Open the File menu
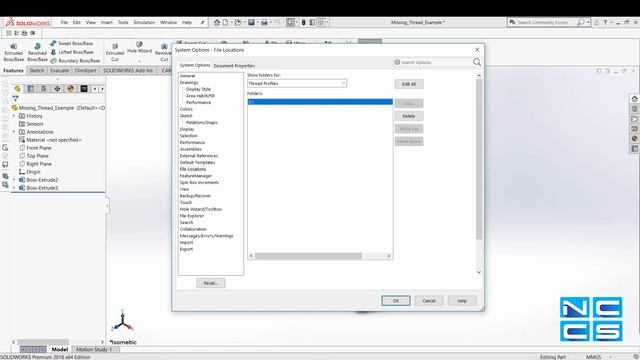640x360 pixels. pyautogui.click(x=64, y=22)
